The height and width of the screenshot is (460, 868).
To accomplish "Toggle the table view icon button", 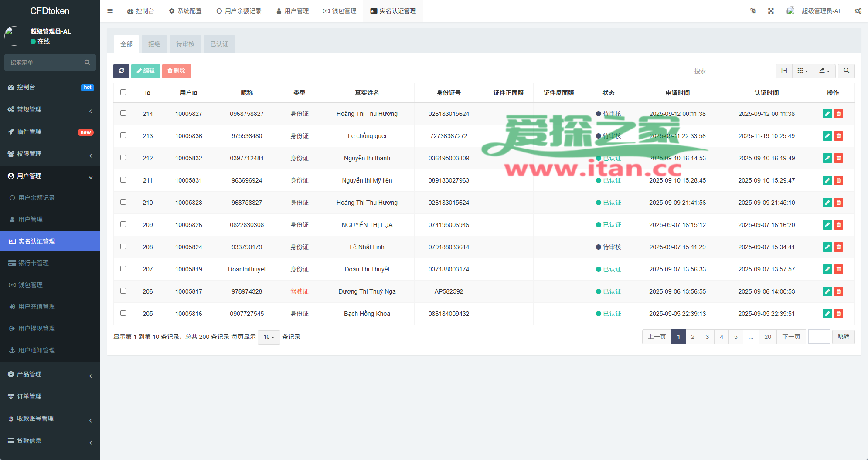I will (784, 71).
